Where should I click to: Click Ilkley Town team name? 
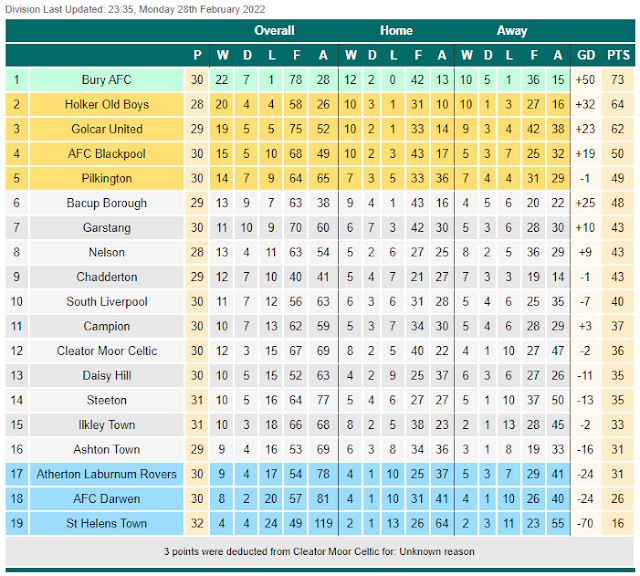coord(107,425)
